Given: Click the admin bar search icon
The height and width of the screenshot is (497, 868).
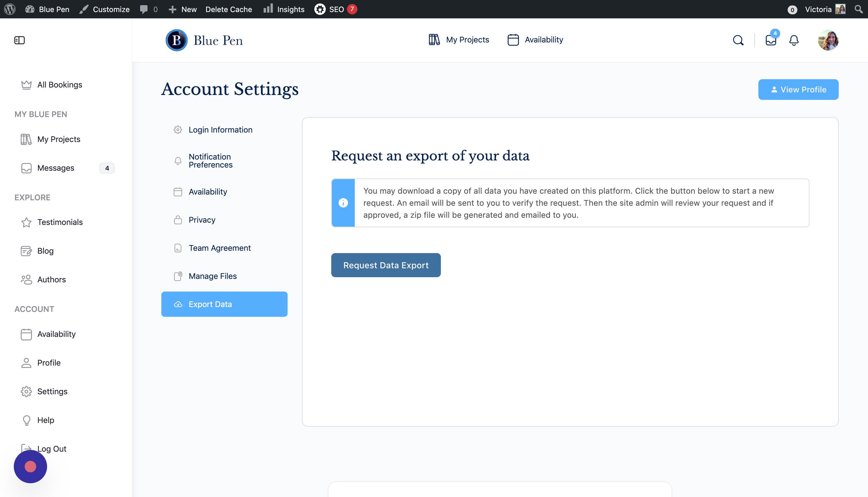Looking at the screenshot, I should point(859,9).
